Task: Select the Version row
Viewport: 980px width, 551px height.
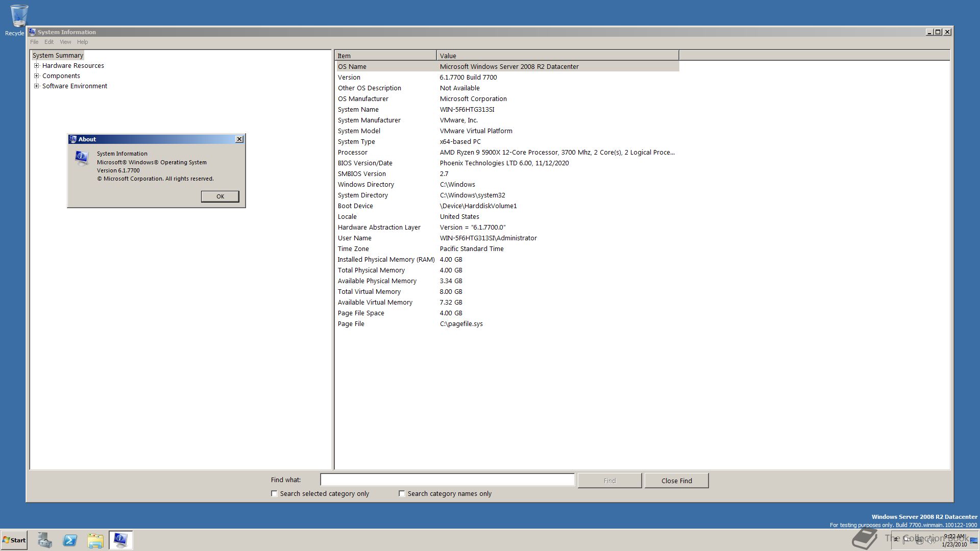Action: point(507,77)
